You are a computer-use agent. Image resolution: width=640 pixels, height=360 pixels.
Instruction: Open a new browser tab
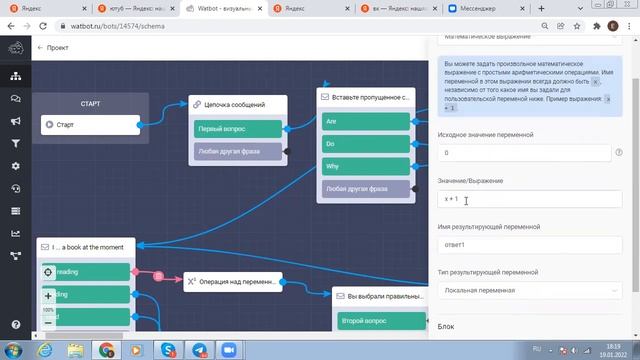click(x=541, y=8)
